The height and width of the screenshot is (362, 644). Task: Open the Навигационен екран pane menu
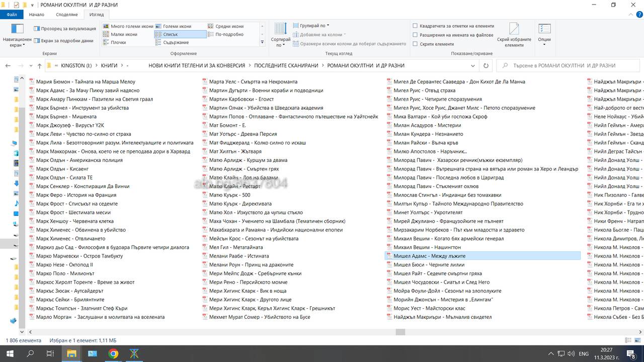tap(17, 36)
